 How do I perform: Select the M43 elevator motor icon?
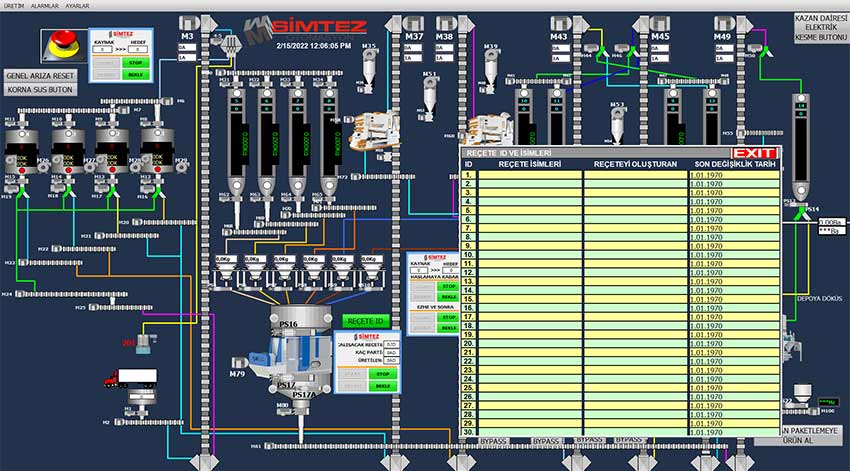click(x=561, y=23)
